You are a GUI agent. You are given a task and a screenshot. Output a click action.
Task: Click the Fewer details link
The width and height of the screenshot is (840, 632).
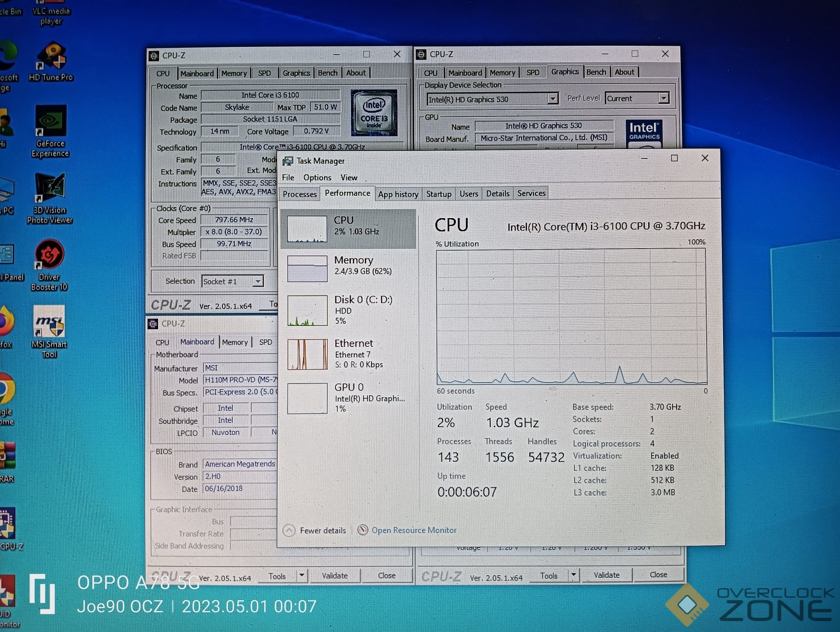pos(323,530)
